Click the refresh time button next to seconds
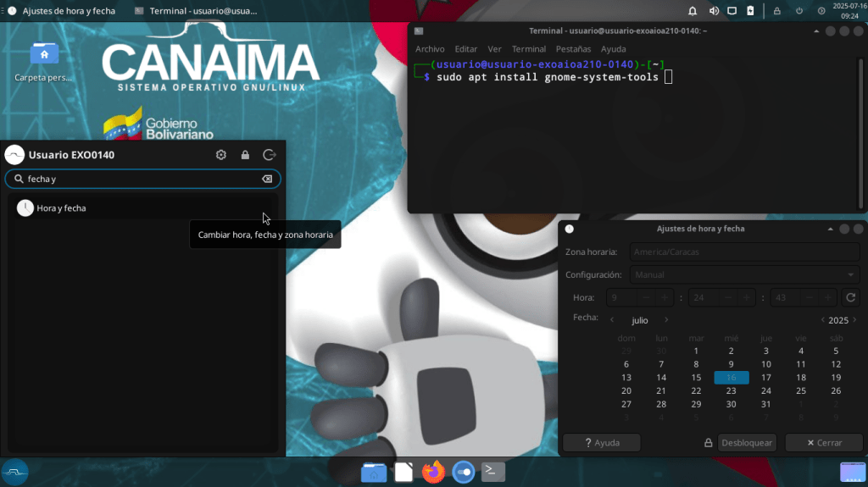 [x=851, y=298]
